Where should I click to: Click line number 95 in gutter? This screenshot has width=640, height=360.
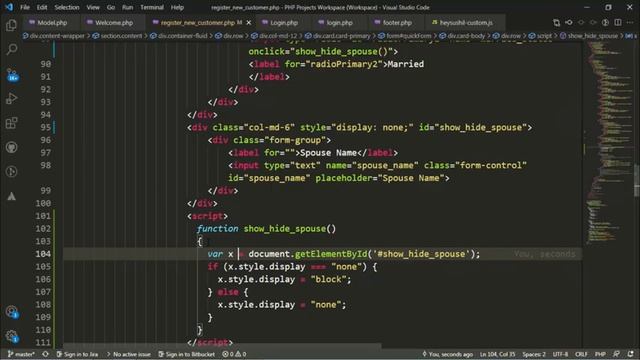coord(46,127)
